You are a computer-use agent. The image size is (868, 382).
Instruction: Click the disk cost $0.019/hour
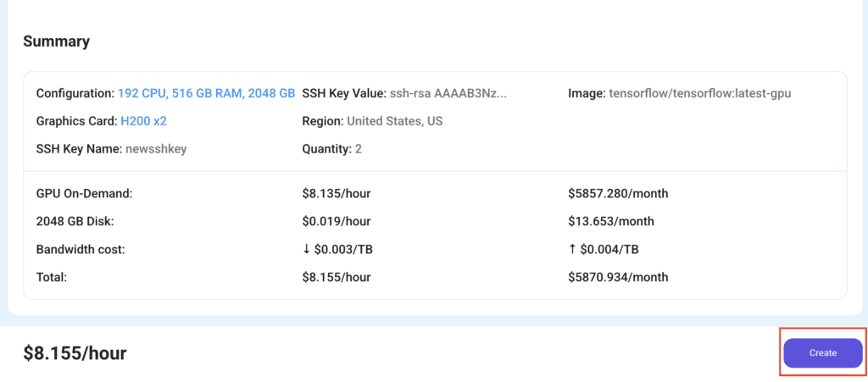336,222
